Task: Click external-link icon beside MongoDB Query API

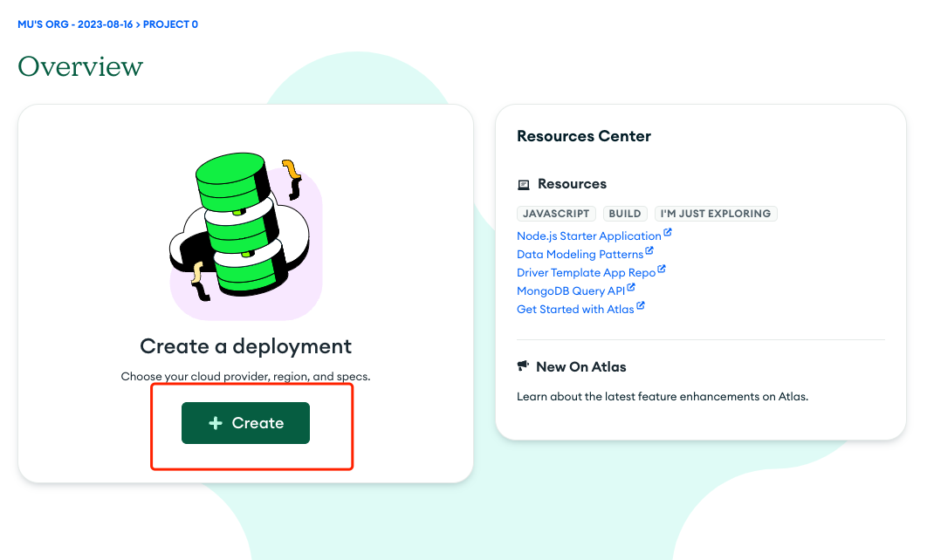Action: tap(631, 289)
